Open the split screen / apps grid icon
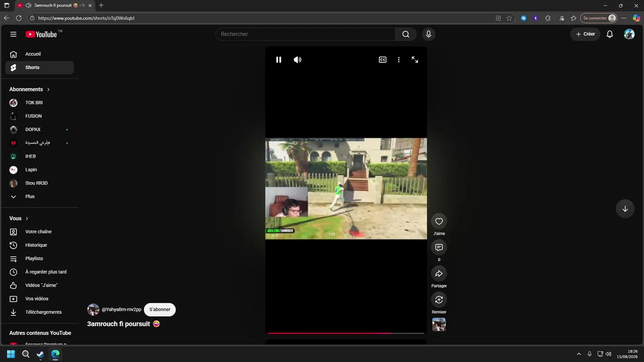 (x=498, y=18)
